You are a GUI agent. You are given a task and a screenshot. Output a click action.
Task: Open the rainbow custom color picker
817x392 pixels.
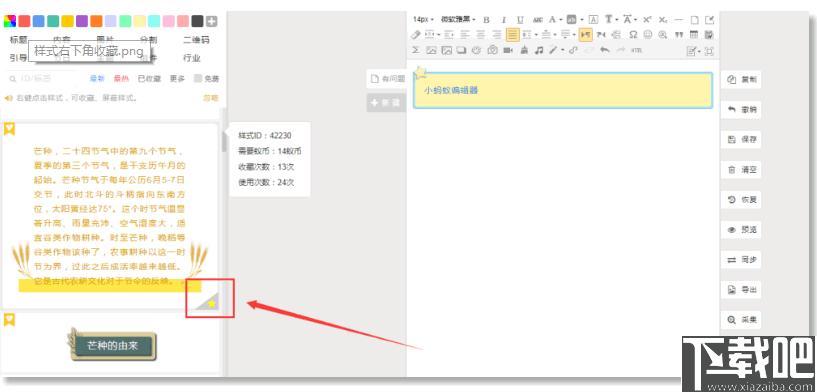[9, 21]
